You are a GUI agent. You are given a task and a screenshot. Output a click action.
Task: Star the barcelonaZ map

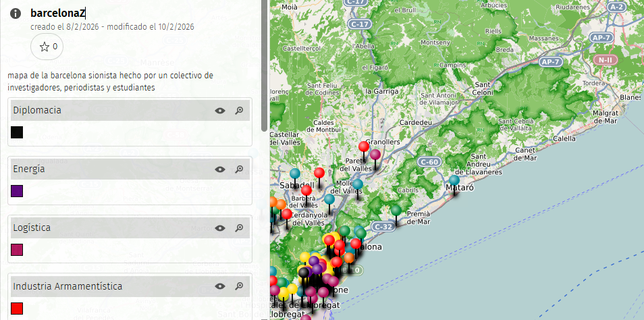click(48, 47)
